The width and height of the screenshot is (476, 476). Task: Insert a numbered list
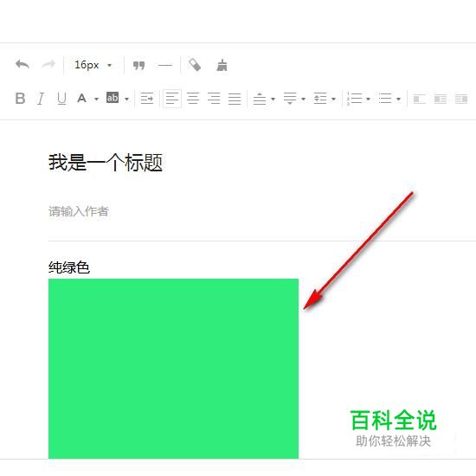(x=355, y=99)
